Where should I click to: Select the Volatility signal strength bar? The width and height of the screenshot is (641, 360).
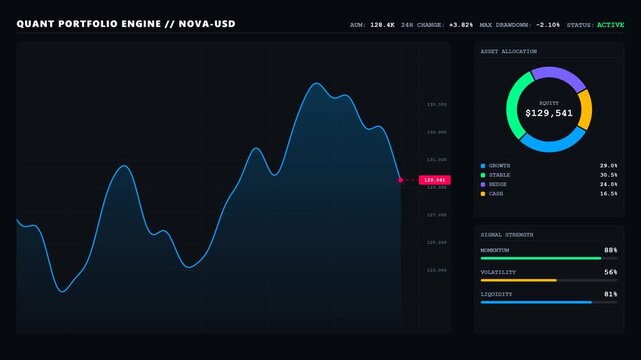pos(549,280)
